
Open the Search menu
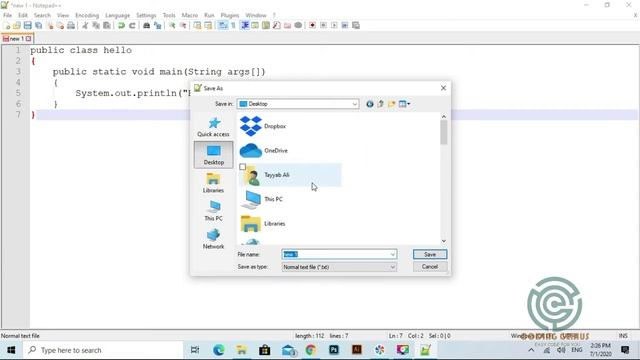click(x=42, y=15)
